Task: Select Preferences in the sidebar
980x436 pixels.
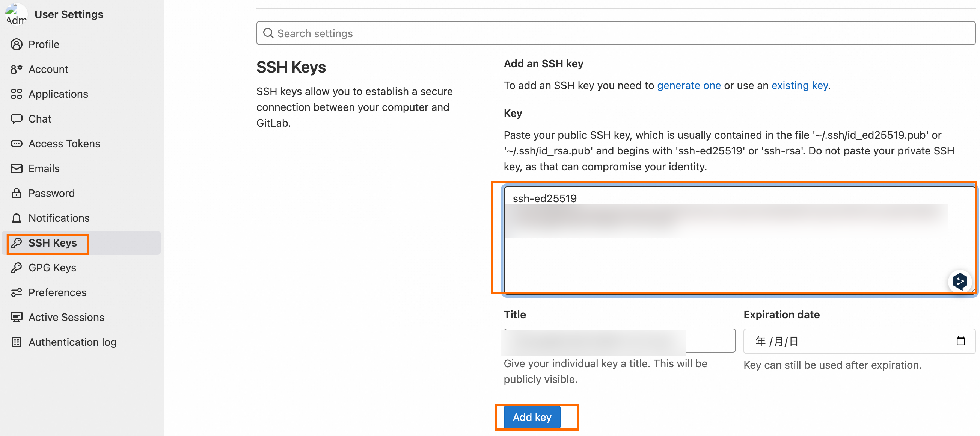Action: 57,292
